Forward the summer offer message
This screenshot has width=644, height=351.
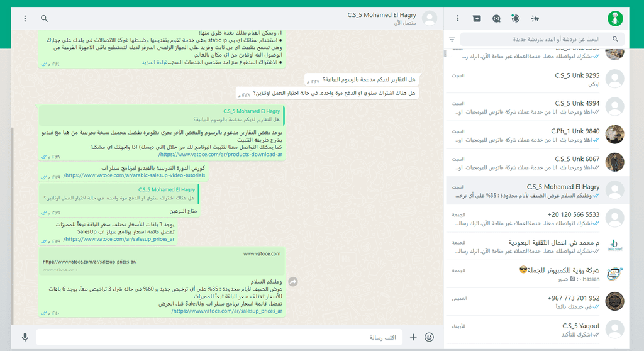click(293, 282)
